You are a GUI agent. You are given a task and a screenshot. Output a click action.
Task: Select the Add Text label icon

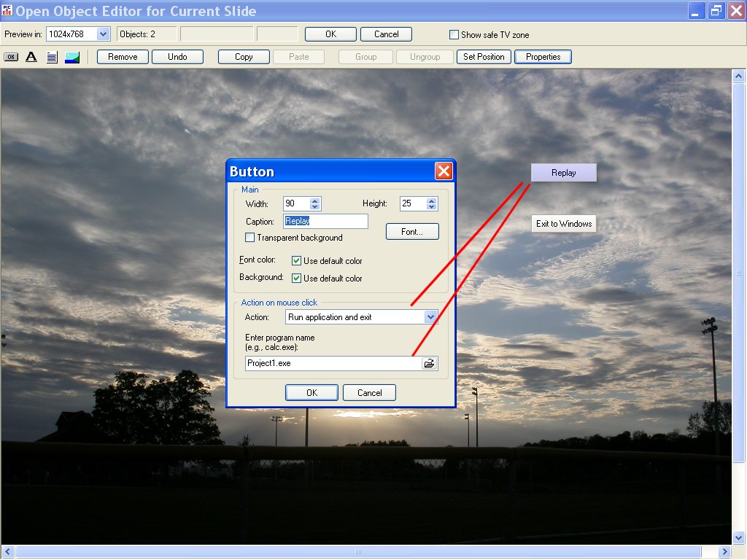point(31,57)
